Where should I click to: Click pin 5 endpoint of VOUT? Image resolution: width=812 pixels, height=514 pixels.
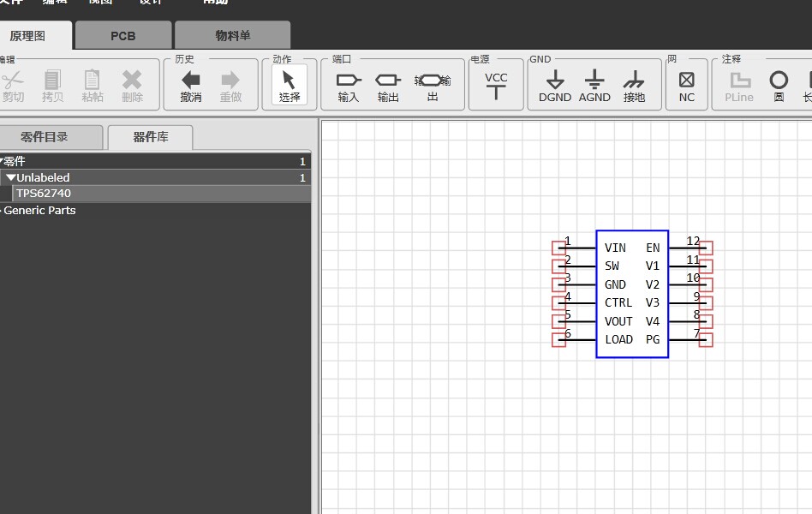tap(558, 321)
